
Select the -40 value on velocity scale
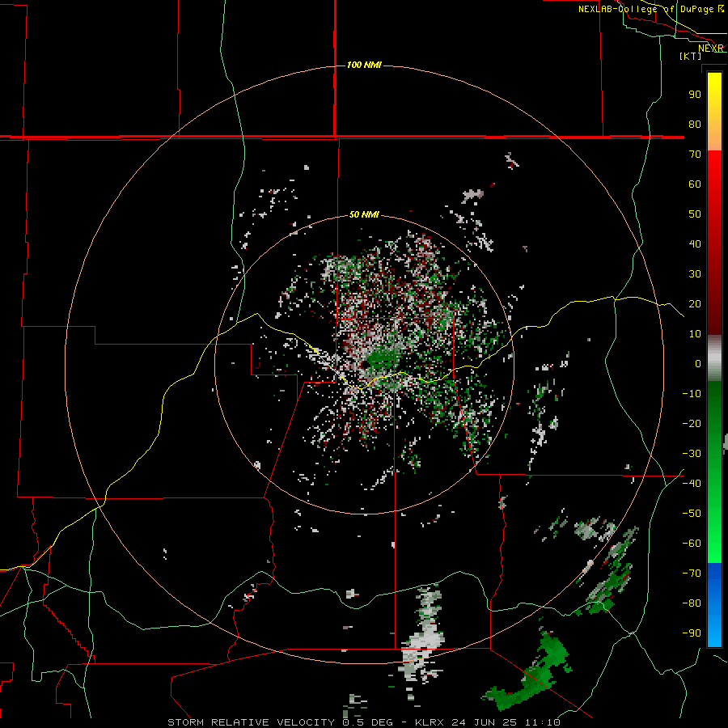coord(692,484)
